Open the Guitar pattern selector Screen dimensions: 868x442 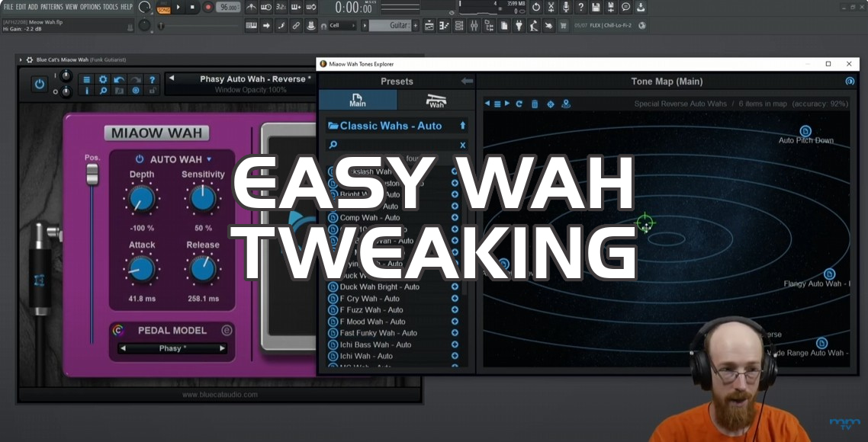391,25
